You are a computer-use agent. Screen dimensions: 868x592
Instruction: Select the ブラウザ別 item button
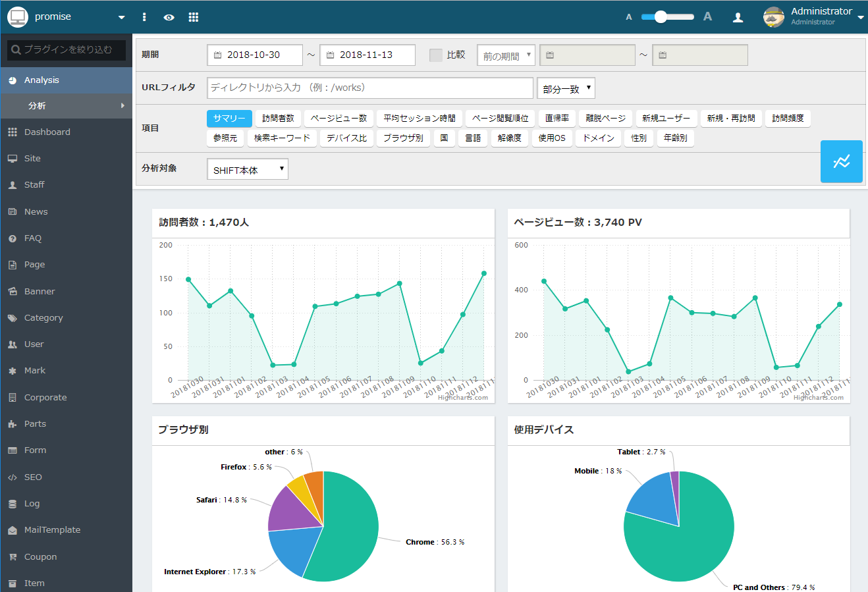pos(403,138)
